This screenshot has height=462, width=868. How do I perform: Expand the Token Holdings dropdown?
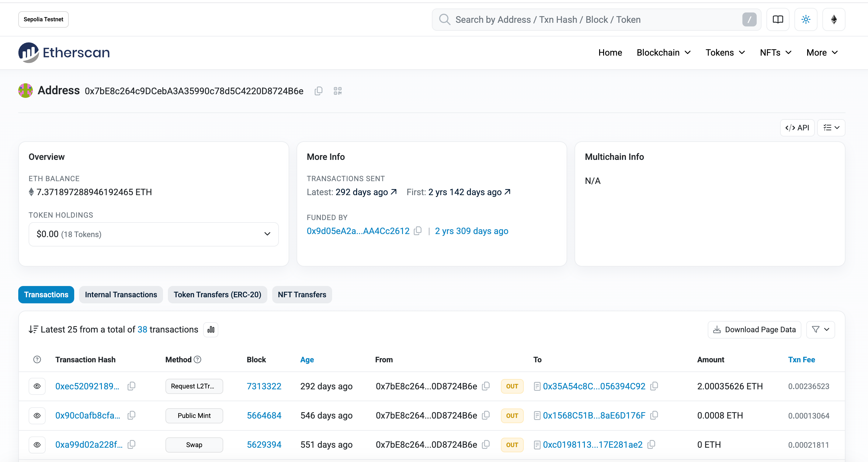click(153, 234)
